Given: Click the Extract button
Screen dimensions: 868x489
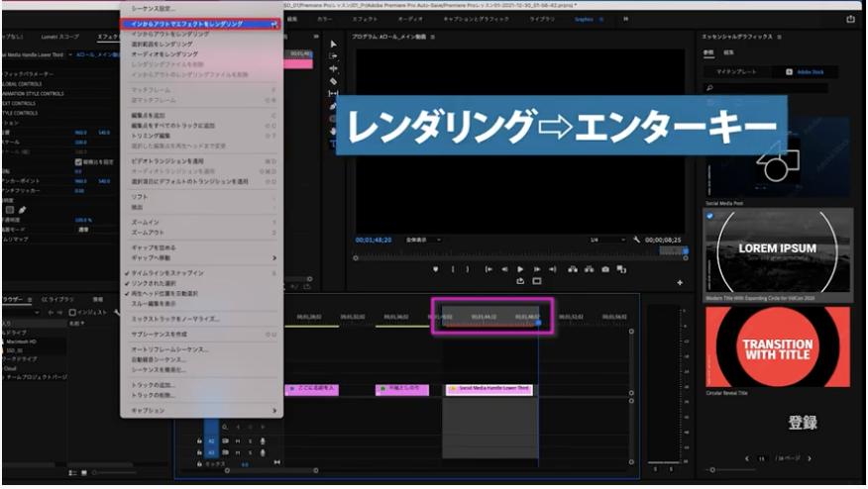Looking at the screenshot, I should tap(589, 269).
